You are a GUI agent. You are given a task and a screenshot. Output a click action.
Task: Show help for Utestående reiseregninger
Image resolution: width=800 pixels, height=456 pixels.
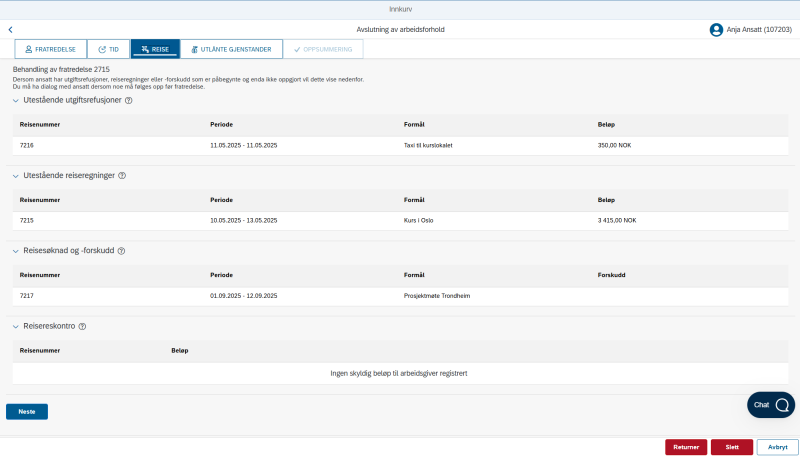tap(122, 175)
